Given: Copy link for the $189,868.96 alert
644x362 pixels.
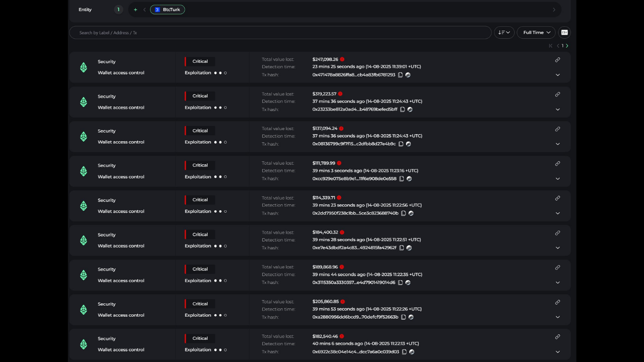Looking at the screenshot, I should [557, 267].
